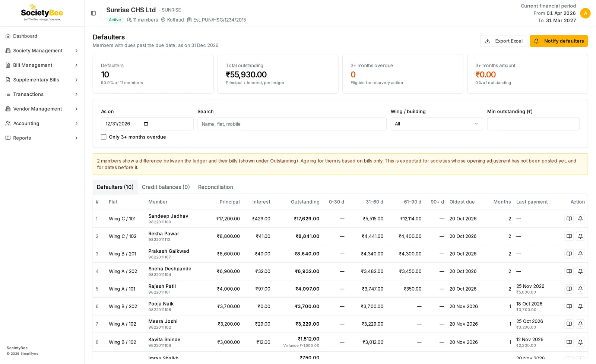Switch to Credit balances tab

166,187
